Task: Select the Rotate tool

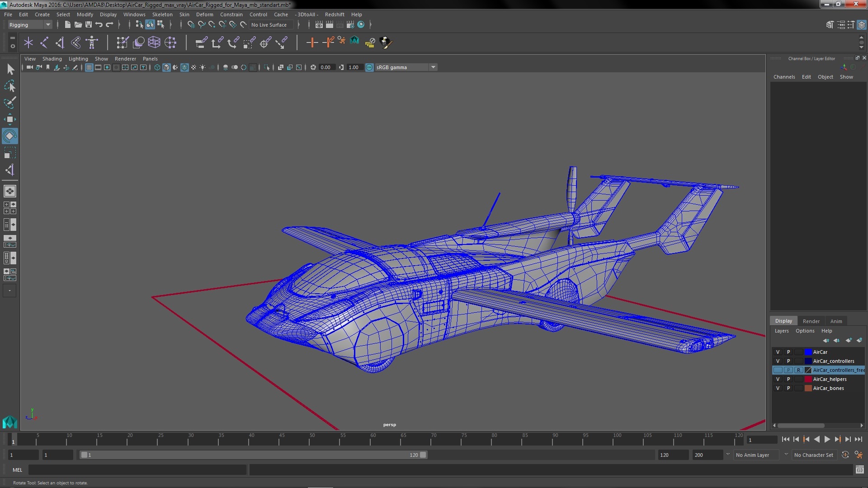Action: (x=10, y=136)
